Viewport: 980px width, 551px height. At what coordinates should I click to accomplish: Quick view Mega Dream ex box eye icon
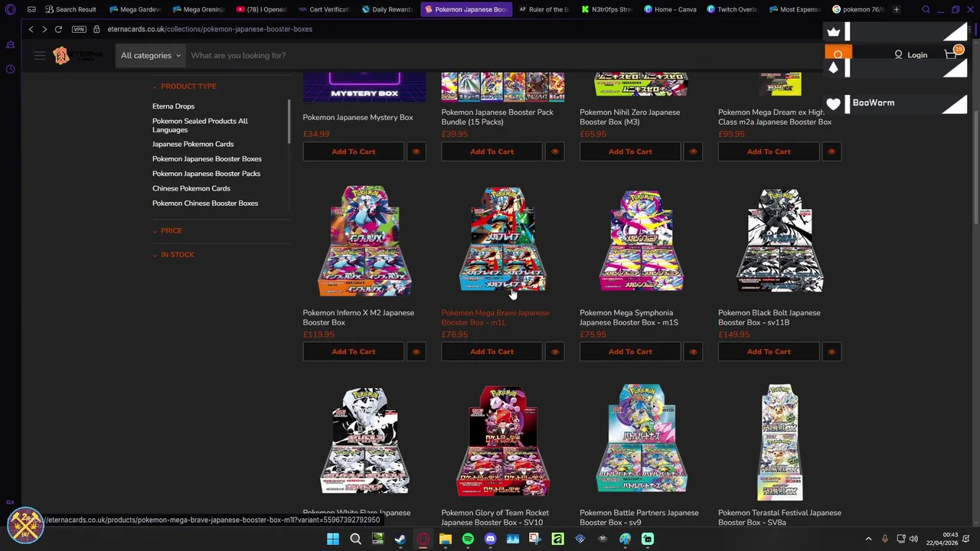831,152
